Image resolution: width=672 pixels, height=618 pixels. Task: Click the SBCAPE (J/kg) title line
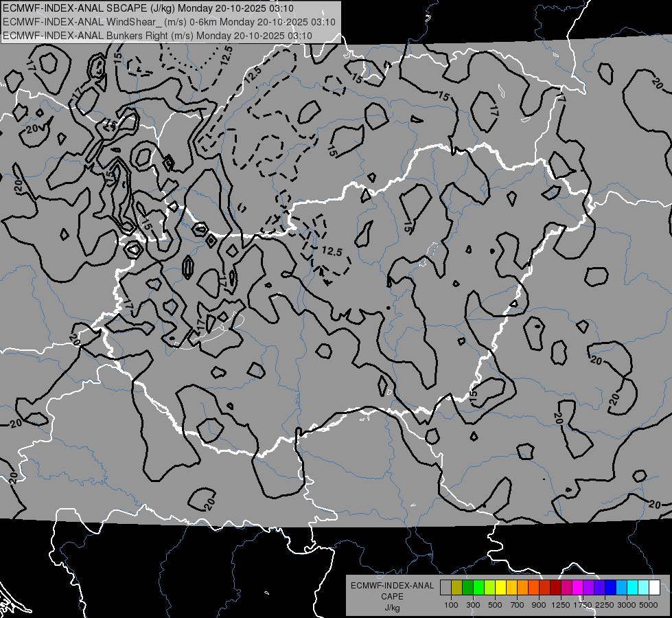click(148, 8)
